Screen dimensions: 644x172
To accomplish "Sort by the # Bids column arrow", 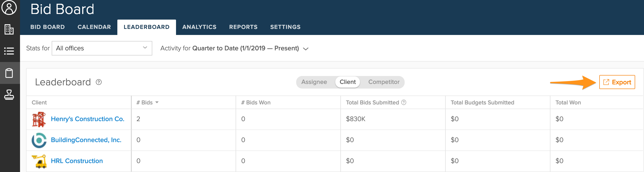I will coord(157,102).
